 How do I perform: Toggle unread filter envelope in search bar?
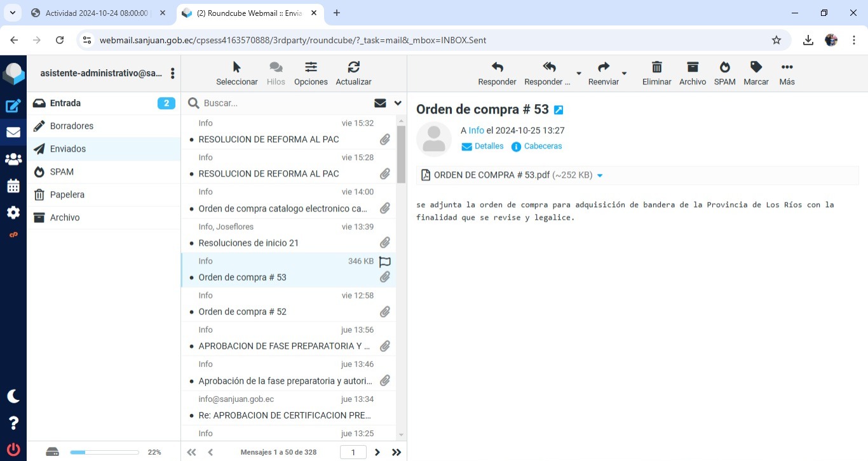coord(380,103)
